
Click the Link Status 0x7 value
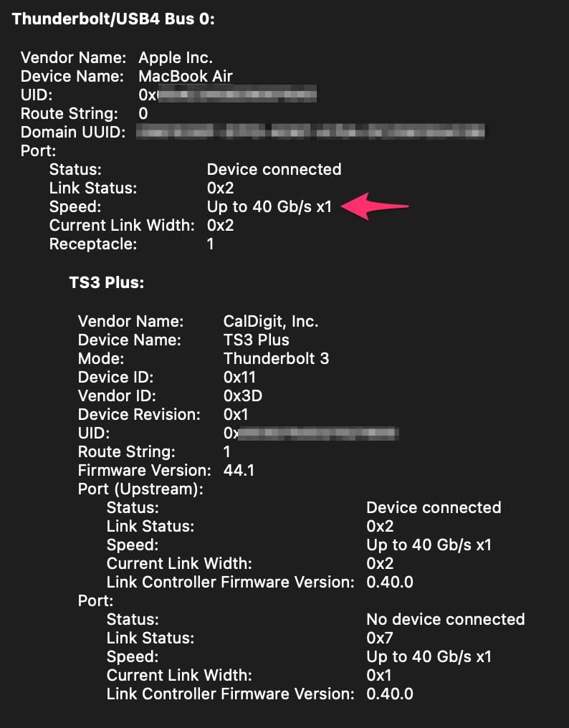pyautogui.click(x=380, y=638)
